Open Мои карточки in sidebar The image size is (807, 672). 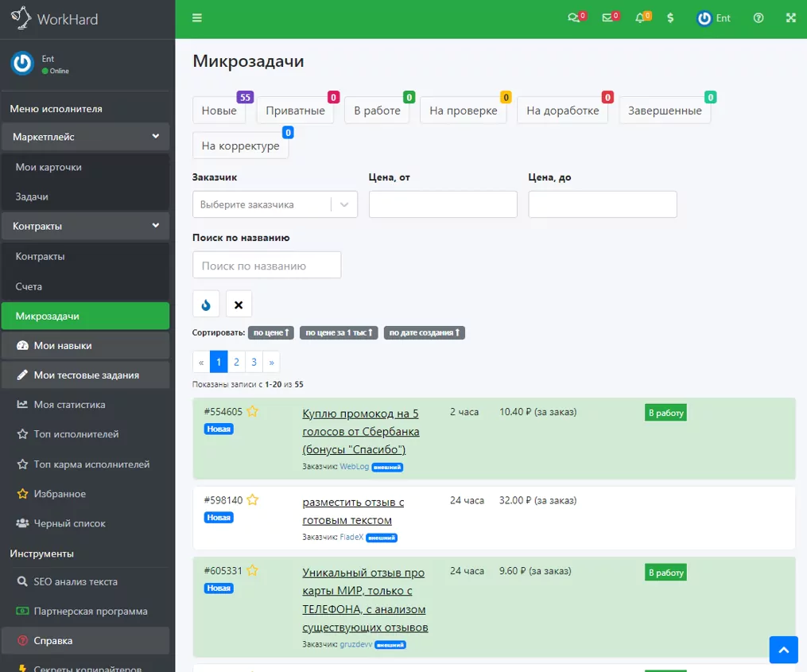[x=85, y=167]
